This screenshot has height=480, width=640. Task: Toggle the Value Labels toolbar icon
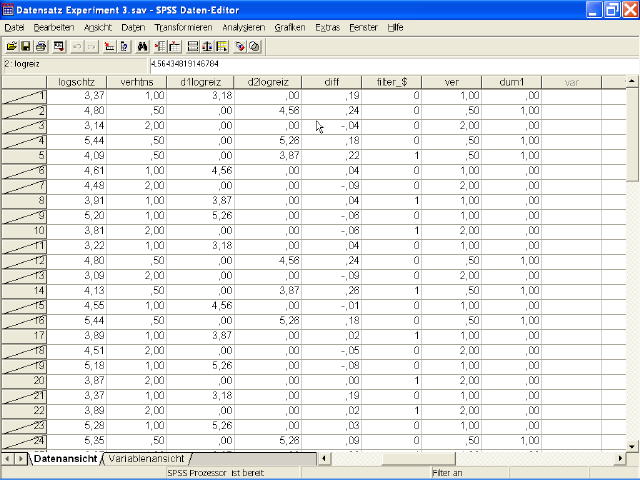(240, 46)
